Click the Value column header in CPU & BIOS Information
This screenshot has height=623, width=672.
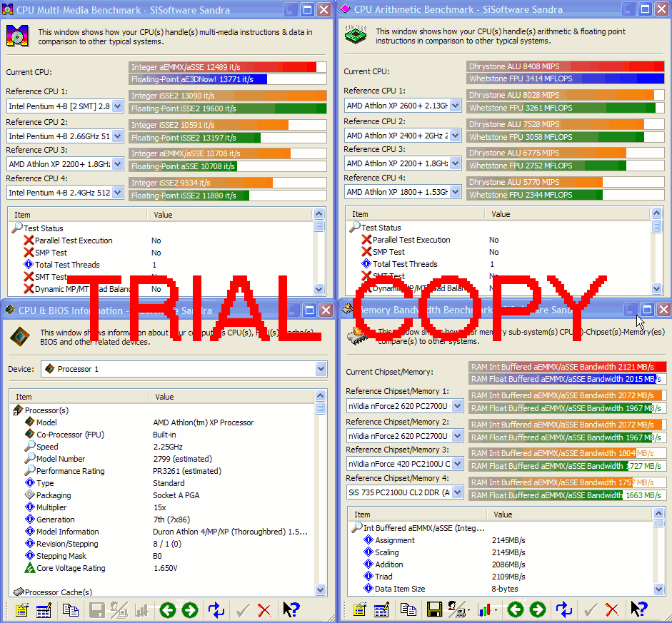tap(231, 397)
